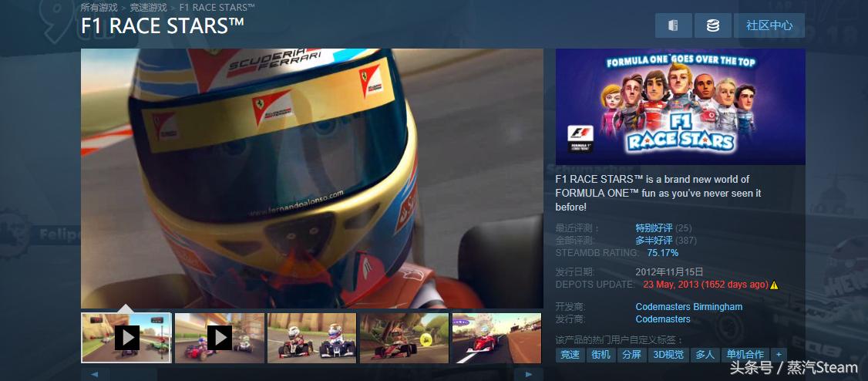Select the 分屏 tag
The width and height of the screenshot is (868, 381).
(631, 355)
